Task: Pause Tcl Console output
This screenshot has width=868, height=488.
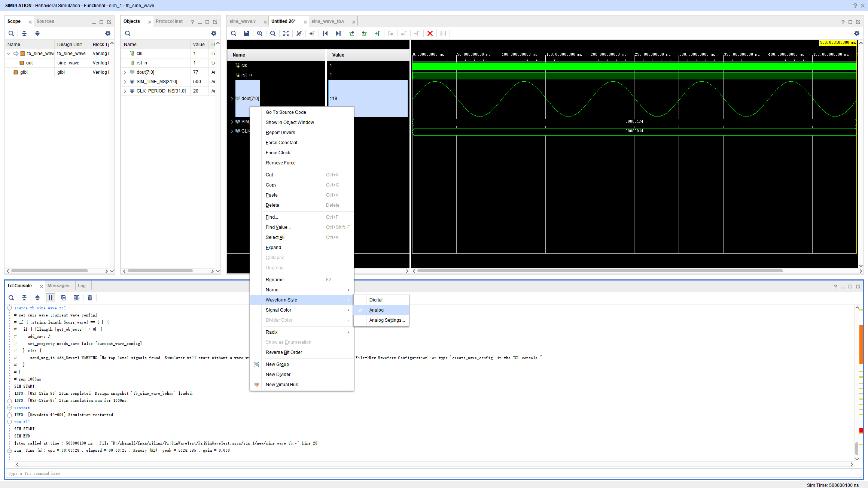Action: coord(50,298)
